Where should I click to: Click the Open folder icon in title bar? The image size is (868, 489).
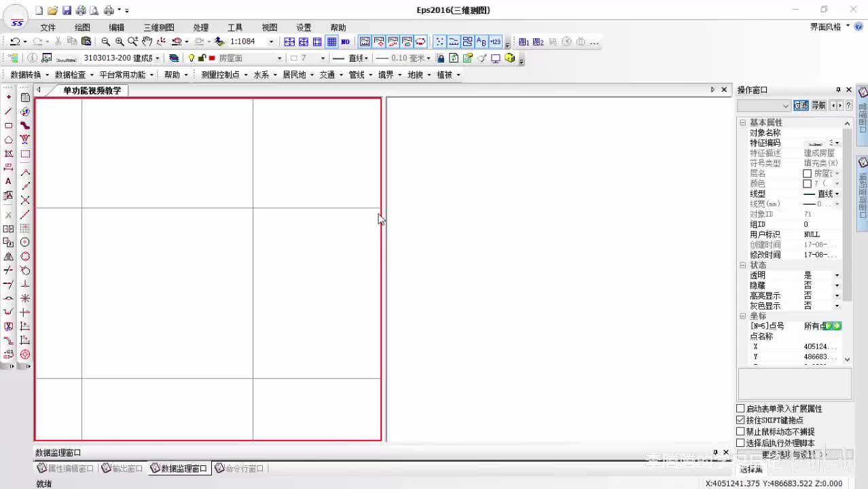coord(52,10)
